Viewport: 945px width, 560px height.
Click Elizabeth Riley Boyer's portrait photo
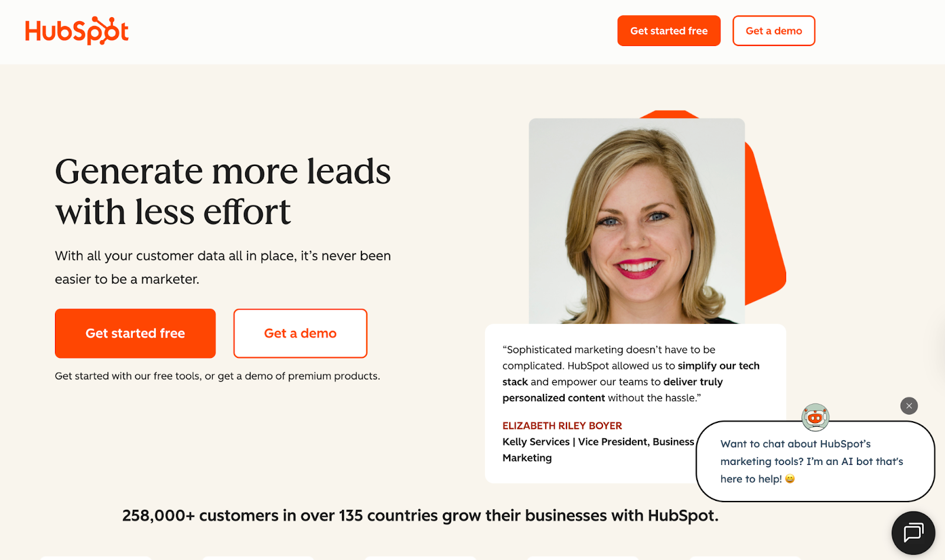pyautogui.click(x=637, y=221)
